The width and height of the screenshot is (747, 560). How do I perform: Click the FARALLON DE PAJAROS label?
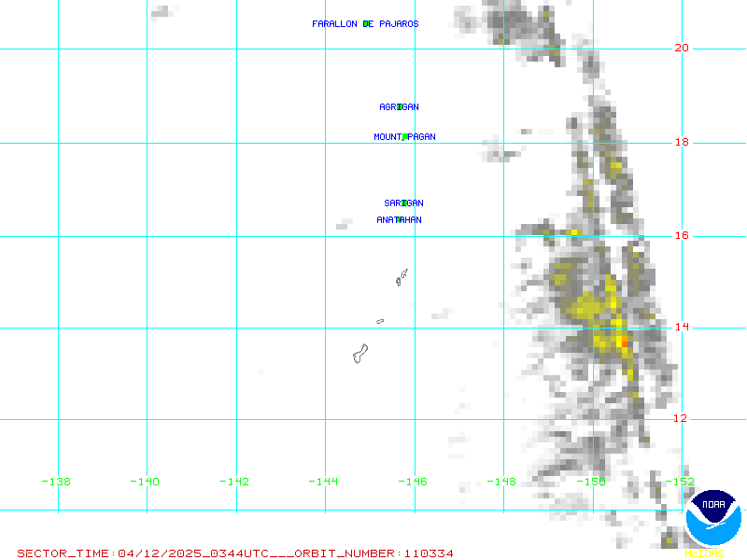365,24
